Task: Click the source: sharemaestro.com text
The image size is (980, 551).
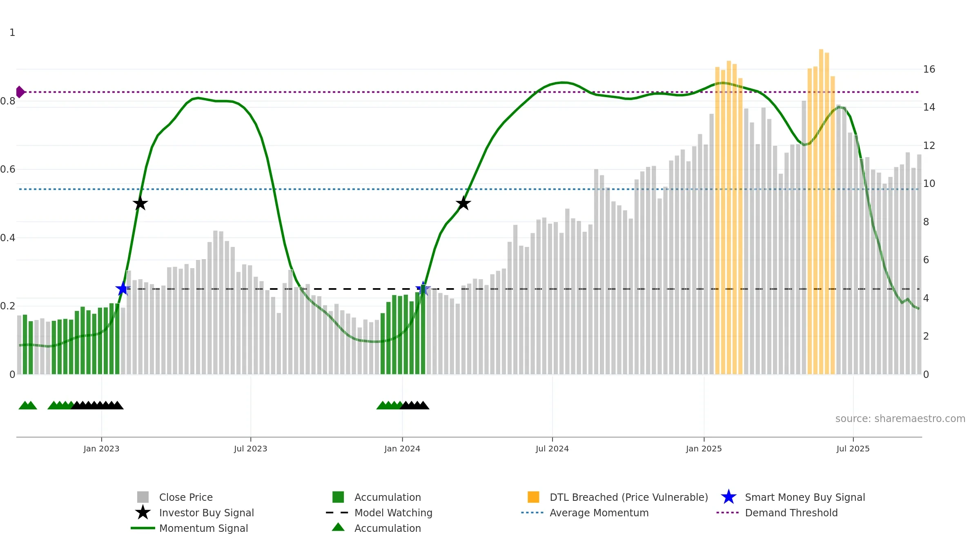Action: tap(900, 419)
